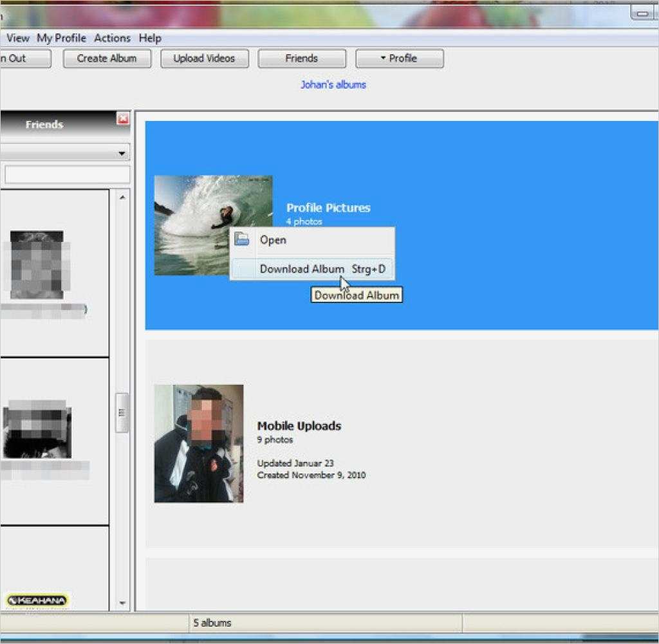Image resolution: width=659 pixels, height=644 pixels.
Task: Click the folder icon beside Open
Action: 242,239
